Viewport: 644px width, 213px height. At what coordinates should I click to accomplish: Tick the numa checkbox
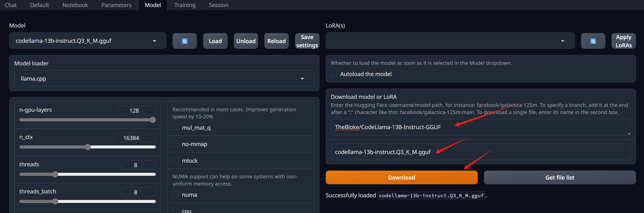pyautogui.click(x=175, y=195)
